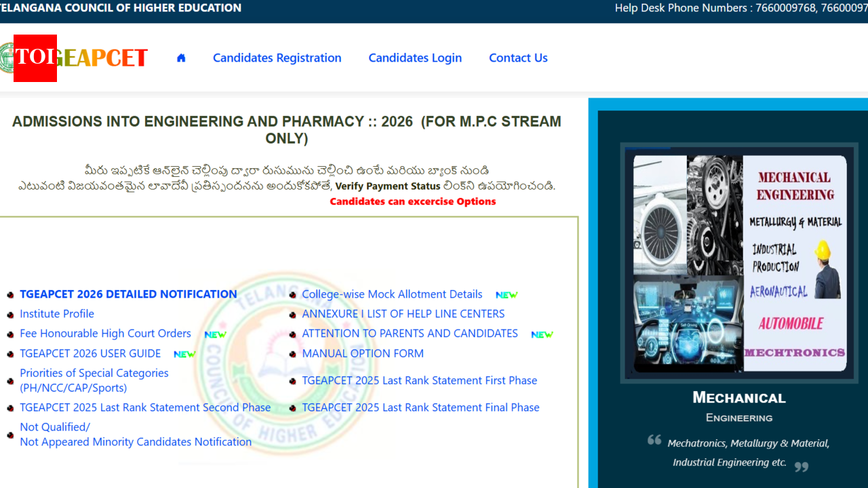
Task: Open 2025 Last Rank Statement Second Phase
Action: [145, 407]
